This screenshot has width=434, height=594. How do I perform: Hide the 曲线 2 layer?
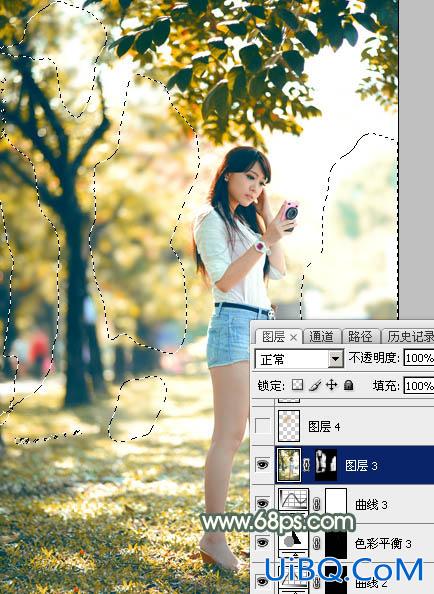point(262,580)
